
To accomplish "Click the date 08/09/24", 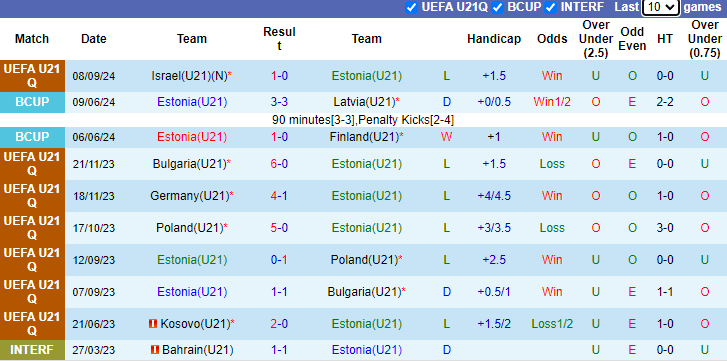I will pos(94,76).
